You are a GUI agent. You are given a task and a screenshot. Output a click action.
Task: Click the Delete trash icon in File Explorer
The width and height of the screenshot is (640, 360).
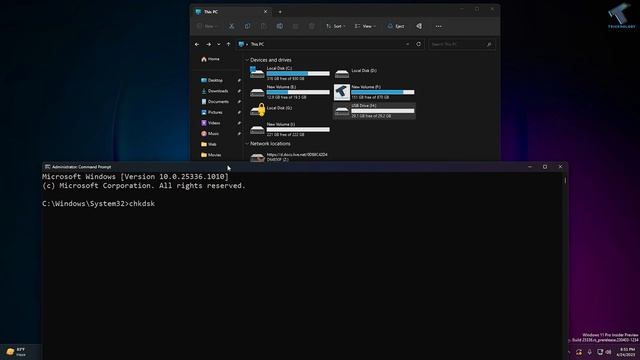tap(311, 26)
